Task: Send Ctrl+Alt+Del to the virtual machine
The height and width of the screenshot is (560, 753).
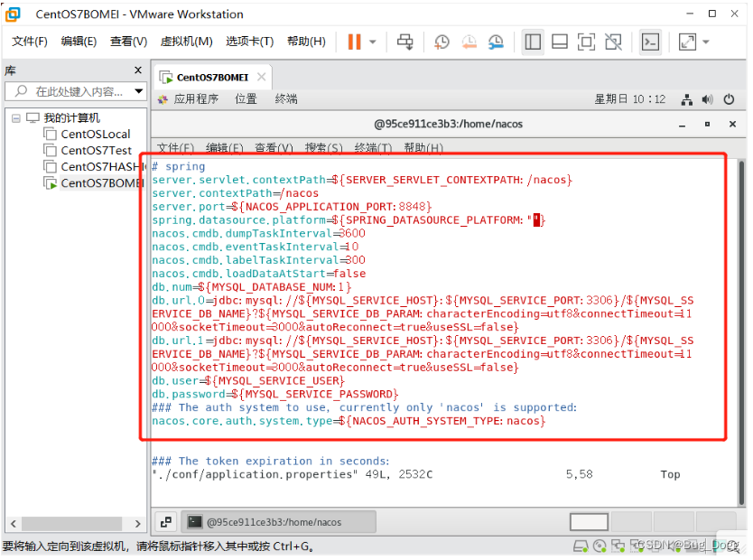Action: tap(404, 42)
